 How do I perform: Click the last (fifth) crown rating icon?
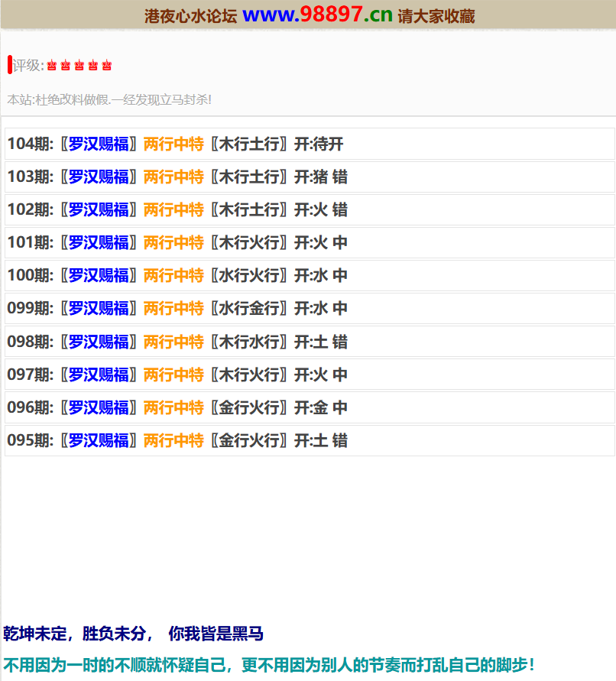(x=107, y=66)
